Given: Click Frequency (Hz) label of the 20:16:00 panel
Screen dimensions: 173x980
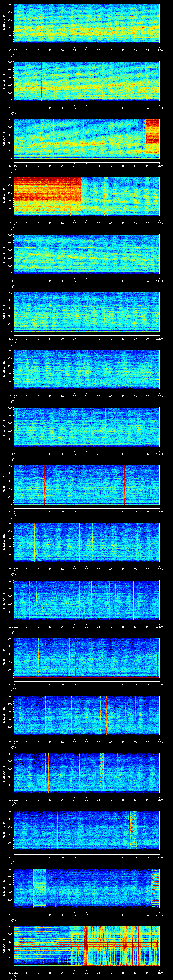Looking at the screenshot, I should (x=4, y=24).
